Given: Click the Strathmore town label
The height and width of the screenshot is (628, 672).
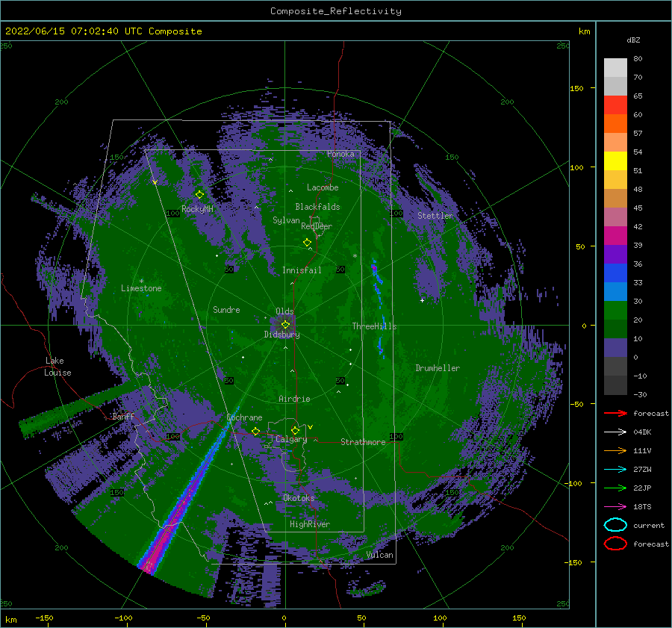Looking at the screenshot, I should coord(363,442).
